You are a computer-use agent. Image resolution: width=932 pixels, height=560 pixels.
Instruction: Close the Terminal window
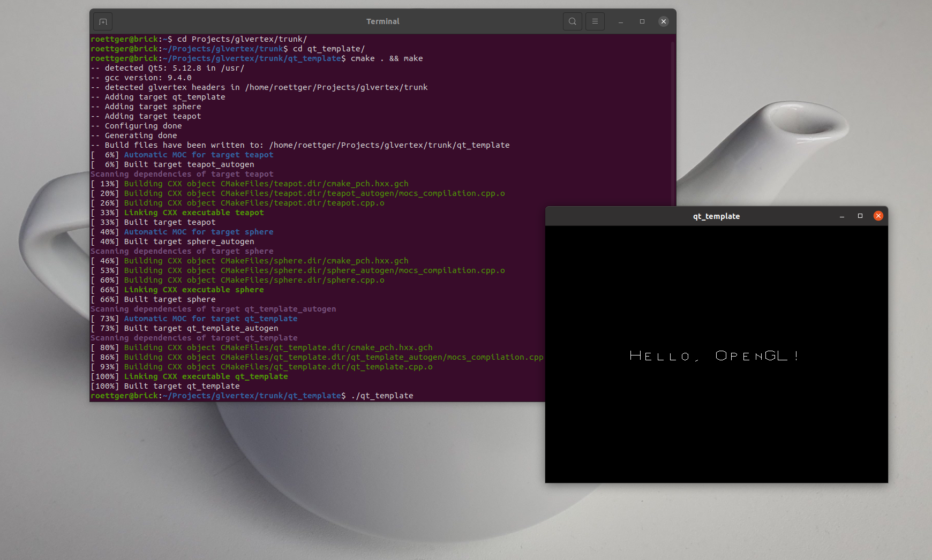pos(664,21)
